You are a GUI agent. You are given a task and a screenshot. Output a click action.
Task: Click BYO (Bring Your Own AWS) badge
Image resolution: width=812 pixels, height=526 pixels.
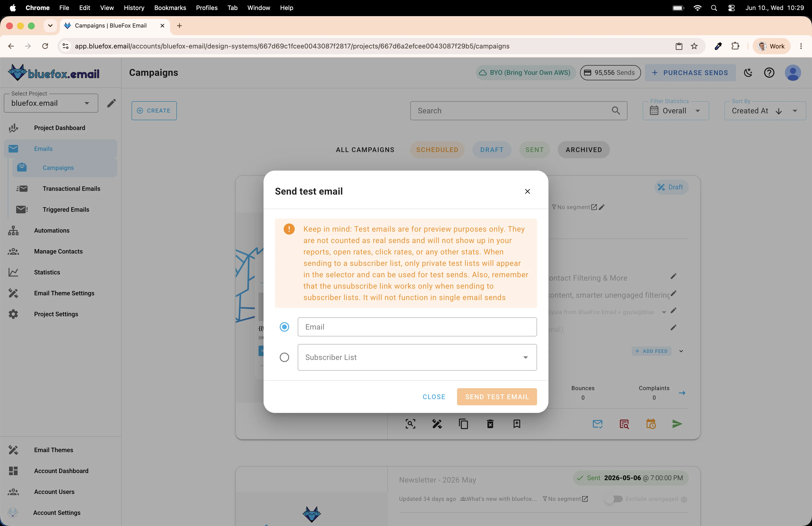click(x=525, y=73)
